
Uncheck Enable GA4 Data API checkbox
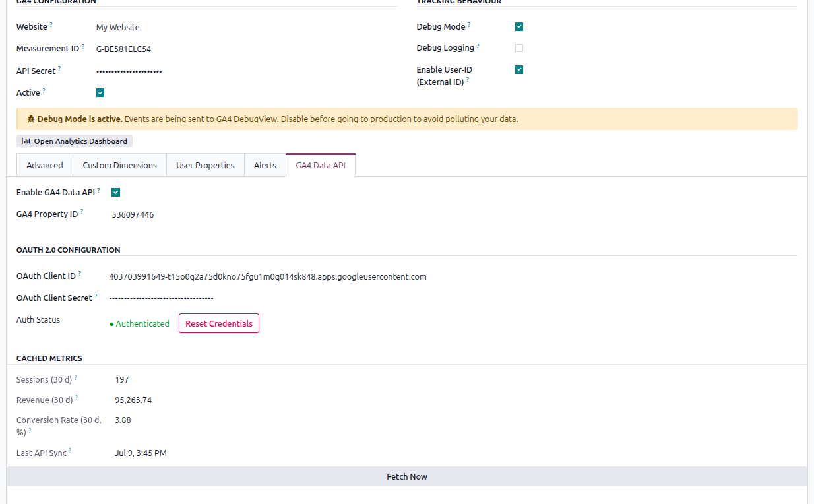coord(116,192)
